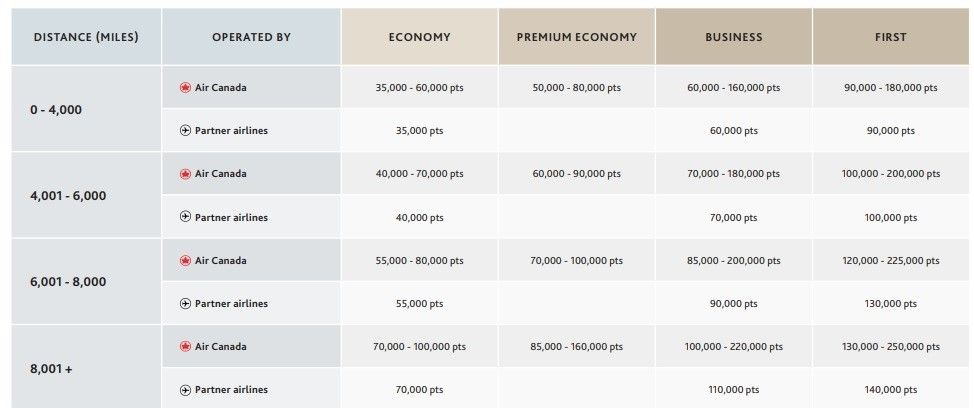Pick the 85,000 - 200,000 pts Business cell
Image resolution: width=974 pixels, height=408 pixels.
(736, 261)
